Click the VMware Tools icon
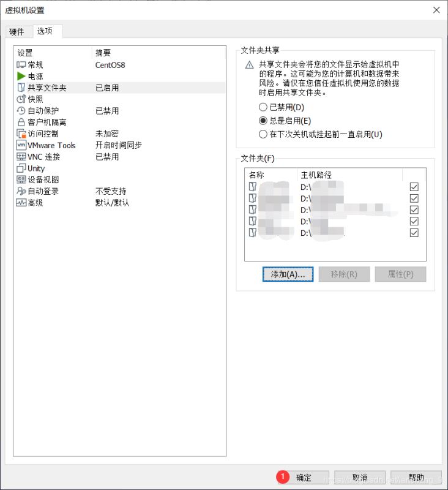448x490 pixels. click(x=21, y=145)
